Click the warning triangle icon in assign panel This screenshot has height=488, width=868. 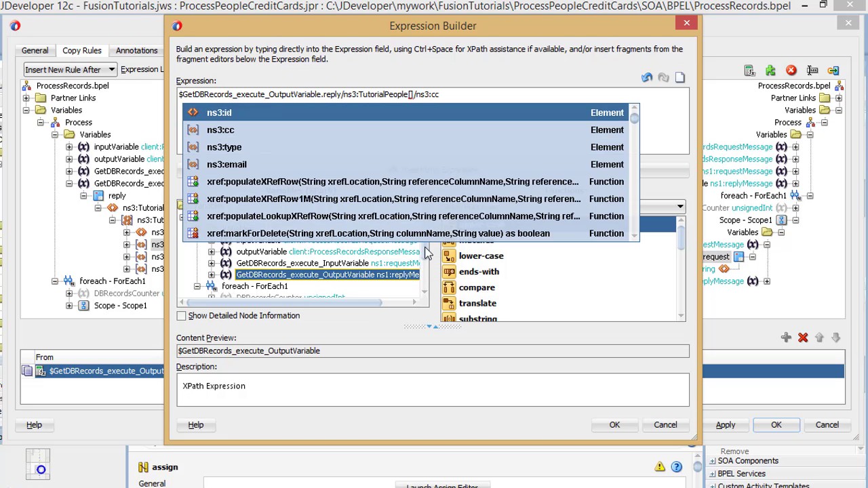[660, 466]
